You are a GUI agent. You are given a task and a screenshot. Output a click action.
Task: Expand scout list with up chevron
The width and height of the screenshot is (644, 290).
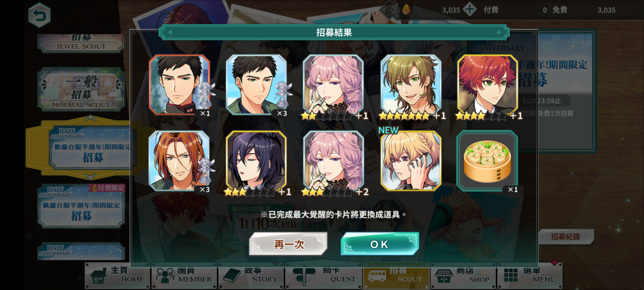[x=90, y=118]
